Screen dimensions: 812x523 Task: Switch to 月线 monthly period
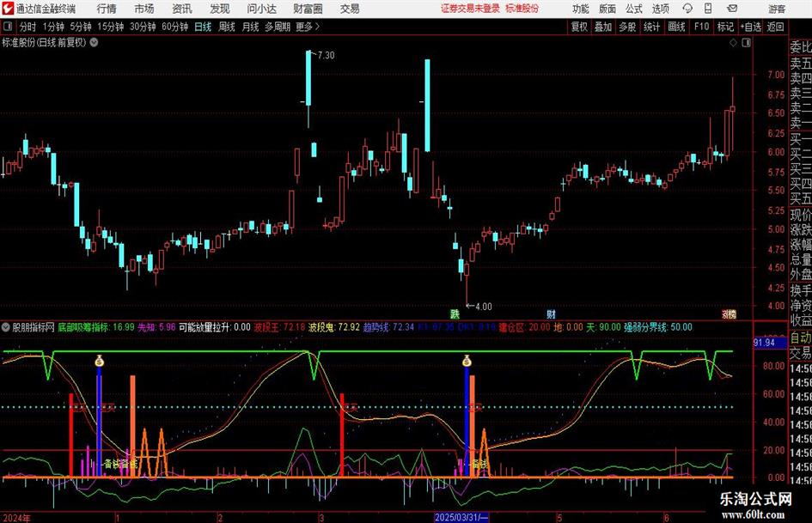click(x=250, y=27)
